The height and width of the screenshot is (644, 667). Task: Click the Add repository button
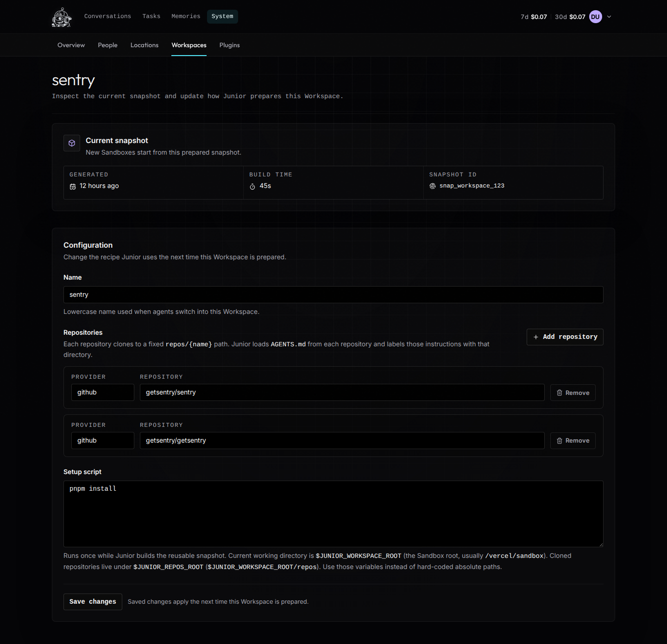pyautogui.click(x=565, y=337)
